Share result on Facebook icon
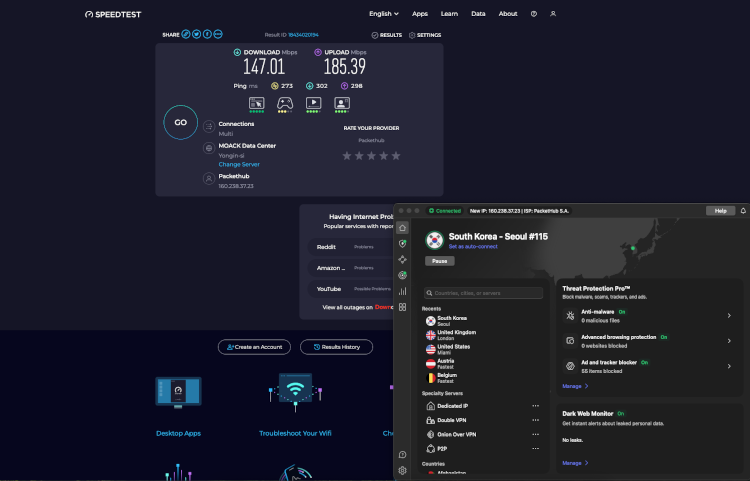This screenshot has width=750, height=481. tap(207, 34)
